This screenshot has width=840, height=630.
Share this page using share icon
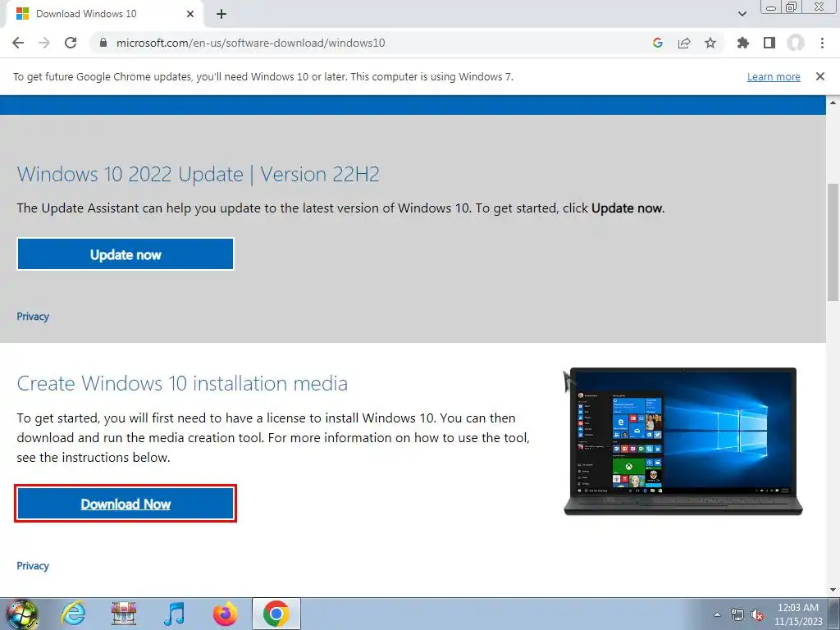(684, 43)
